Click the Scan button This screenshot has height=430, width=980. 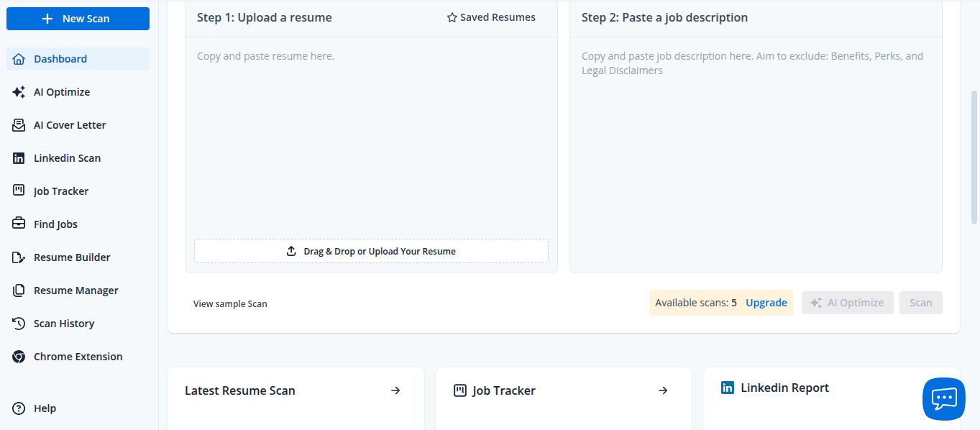pos(921,303)
